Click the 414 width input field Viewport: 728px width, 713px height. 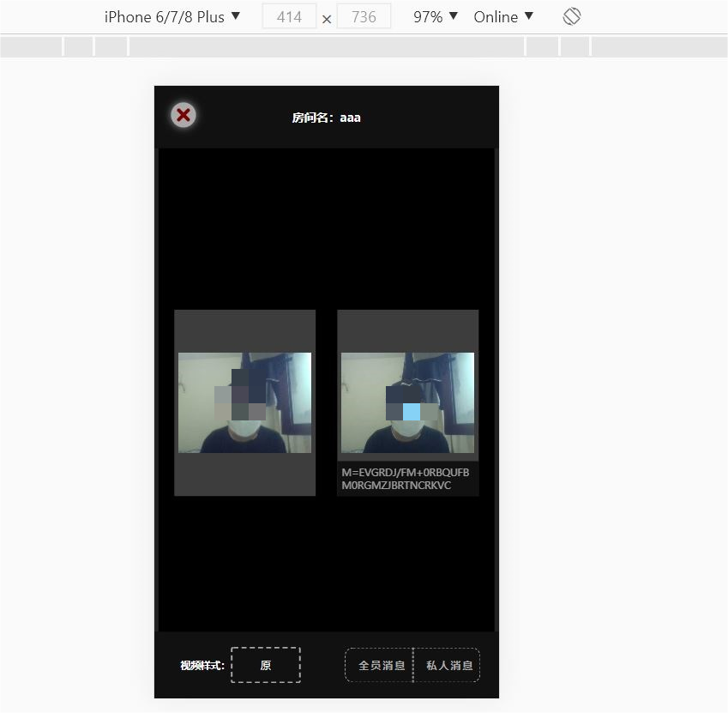point(289,16)
